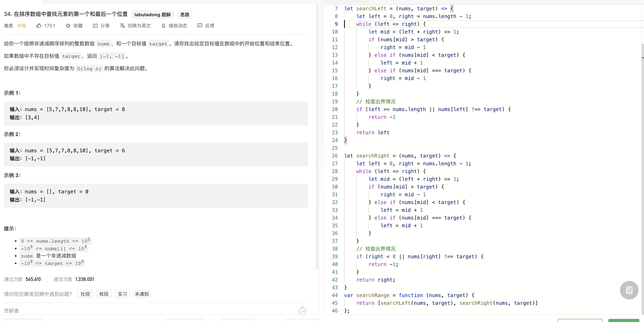The height and width of the screenshot is (322, 644).
Task: Click the 示例 2 heading
Action: [x=12, y=134]
